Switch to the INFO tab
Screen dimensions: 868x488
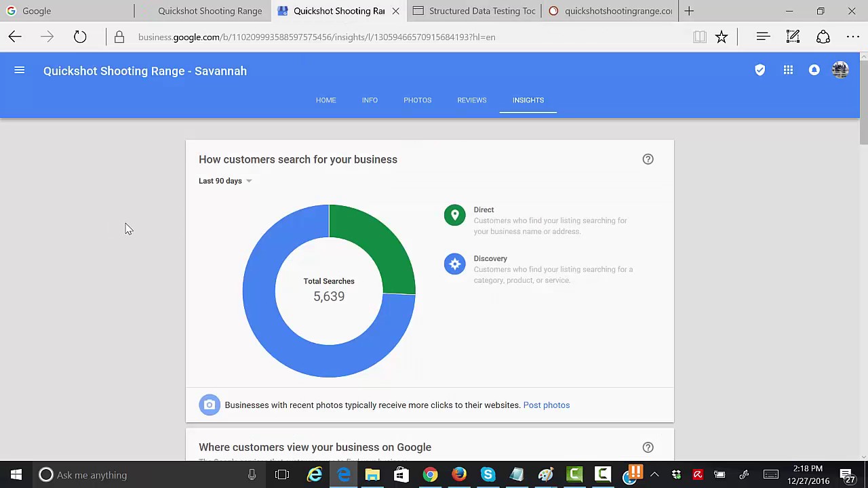pyautogui.click(x=370, y=100)
